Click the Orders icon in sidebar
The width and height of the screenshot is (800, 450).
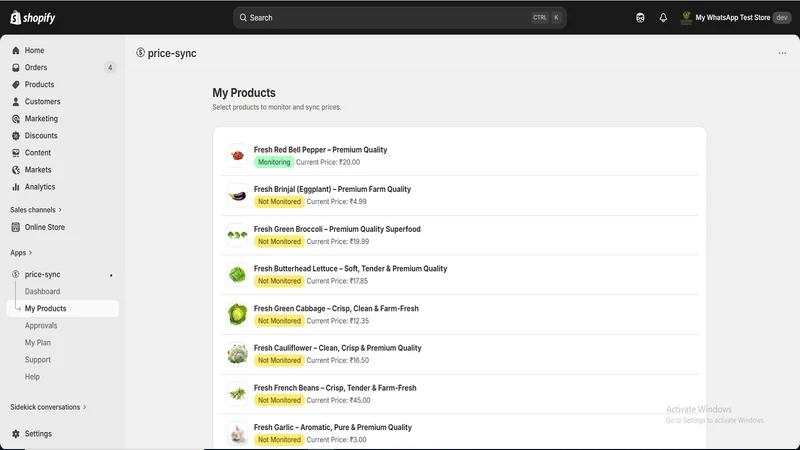coord(16,67)
